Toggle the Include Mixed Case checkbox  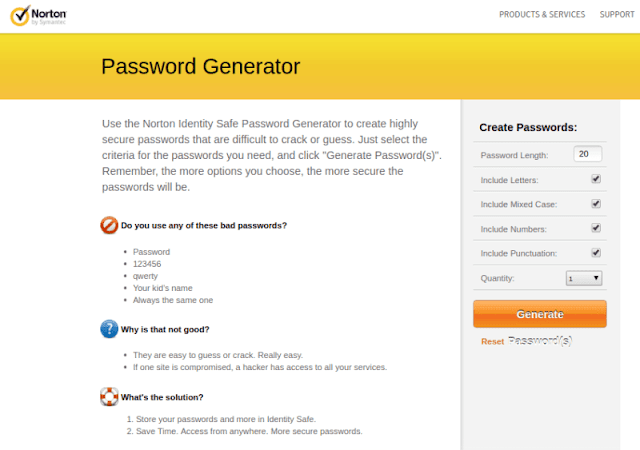(596, 203)
